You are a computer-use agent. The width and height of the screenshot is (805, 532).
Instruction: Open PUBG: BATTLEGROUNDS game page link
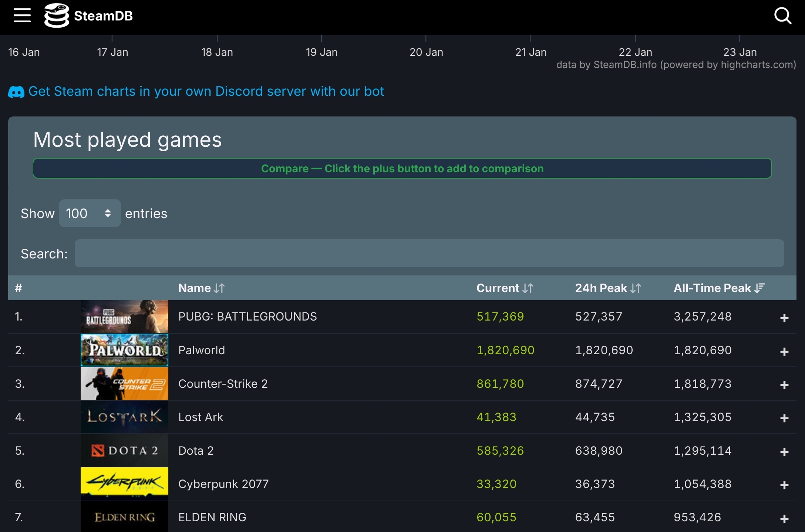[247, 316]
